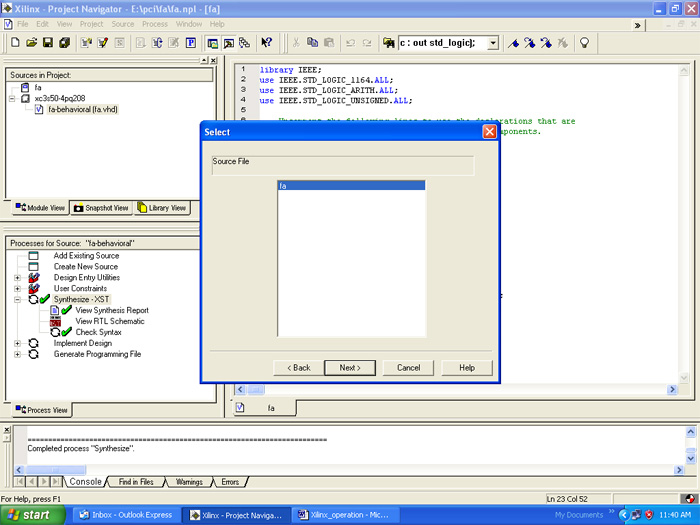Click the New file icon in toolbar
The height and width of the screenshot is (525, 700).
tap(15, 42)
